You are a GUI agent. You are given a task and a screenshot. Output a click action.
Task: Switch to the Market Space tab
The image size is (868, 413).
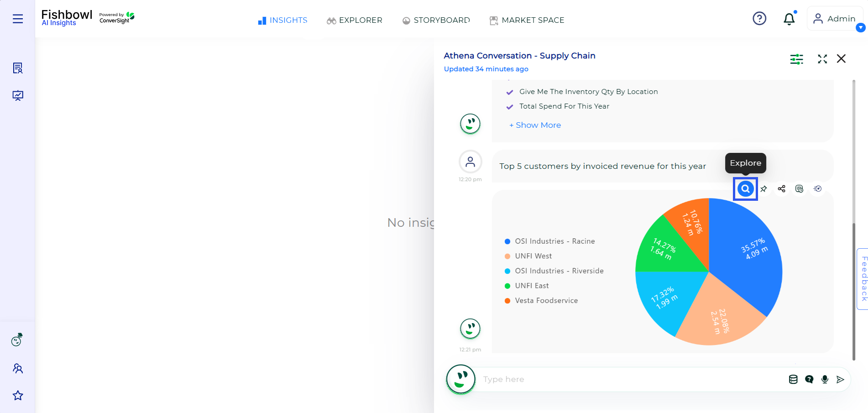(527, 20)
